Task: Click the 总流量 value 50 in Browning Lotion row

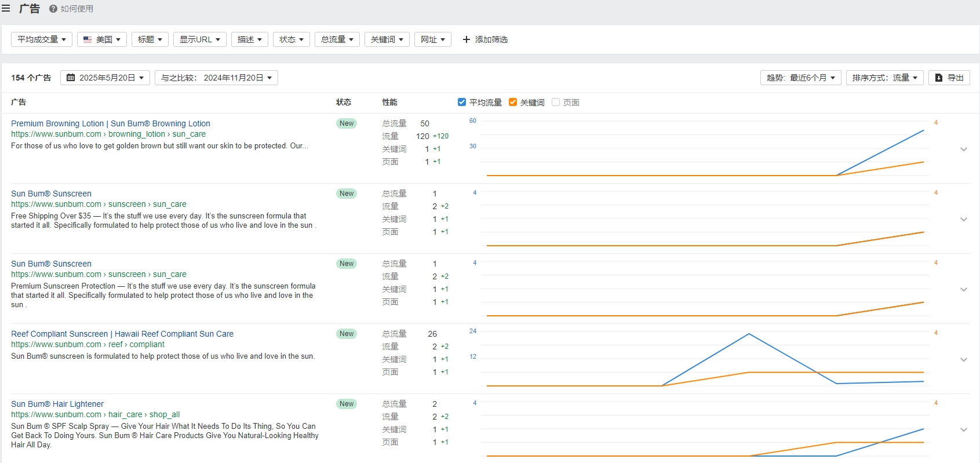Action: [x=425, y=123]
